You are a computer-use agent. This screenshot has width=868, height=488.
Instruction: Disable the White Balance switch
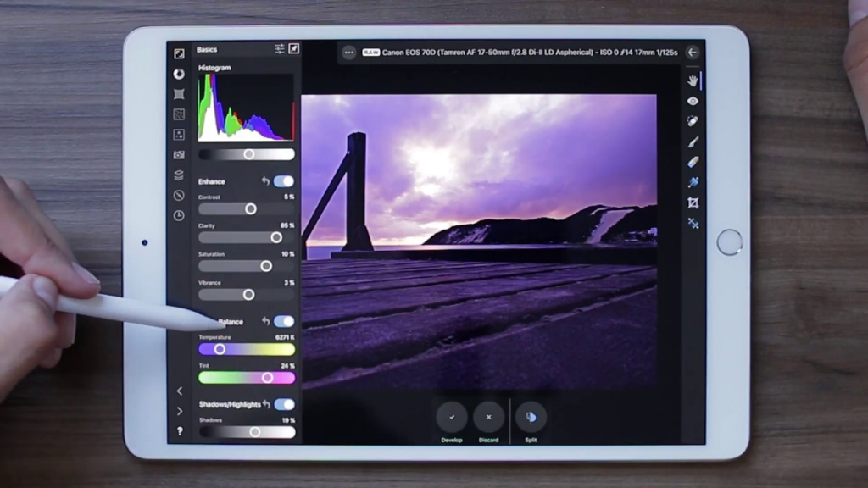(284, 322)
